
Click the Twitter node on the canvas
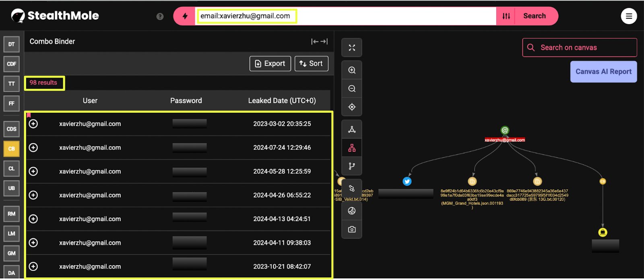(x=407, y=181)
